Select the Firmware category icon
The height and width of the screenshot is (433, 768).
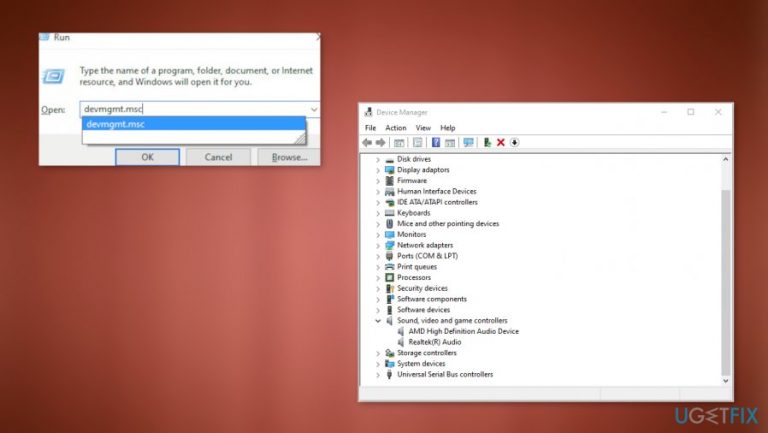pyautogui.click(x=389, y=181)
